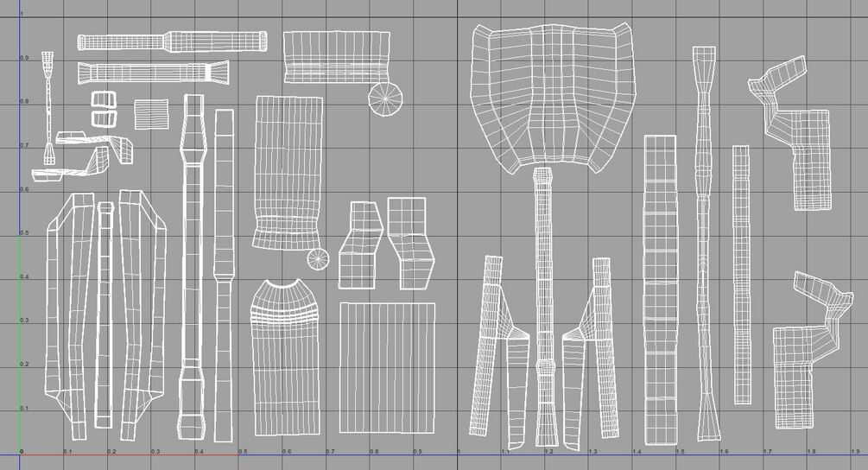Viewport: 868px width, 470px height.
Task: Select the large fan-shaped UV shell
Action: click(x=552, y=97)
